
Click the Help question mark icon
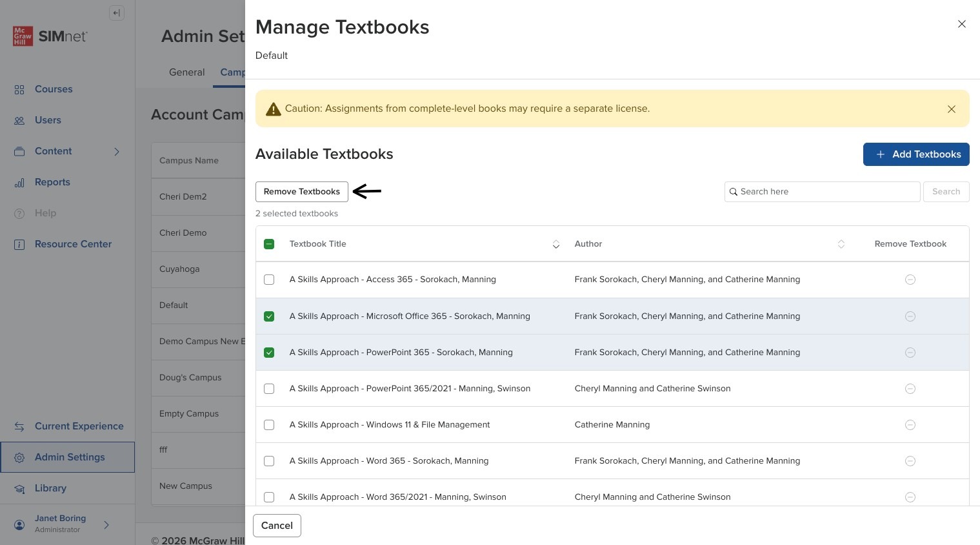click(19, 214)
